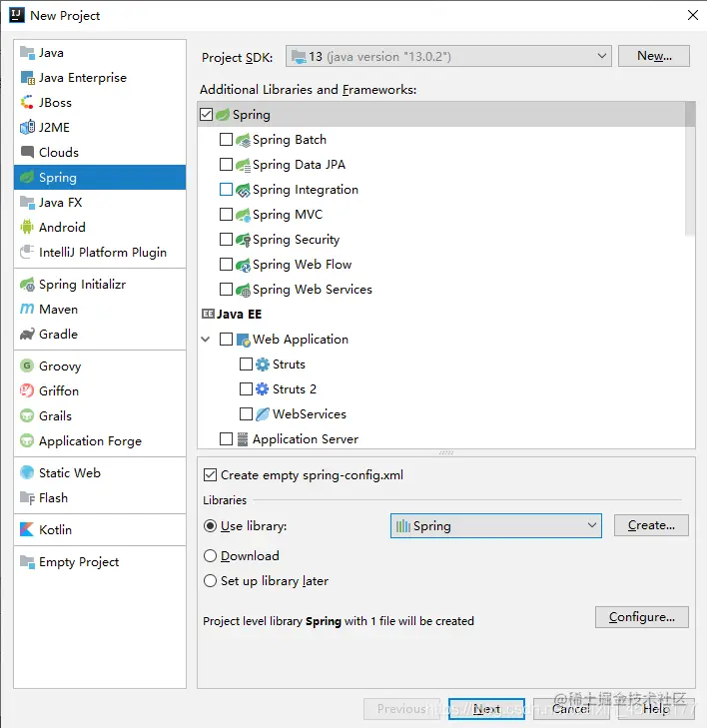Viewport: 707px width, 728px height.
Task: Select the Static Web globe icon
Action: [x=27, y=472]
